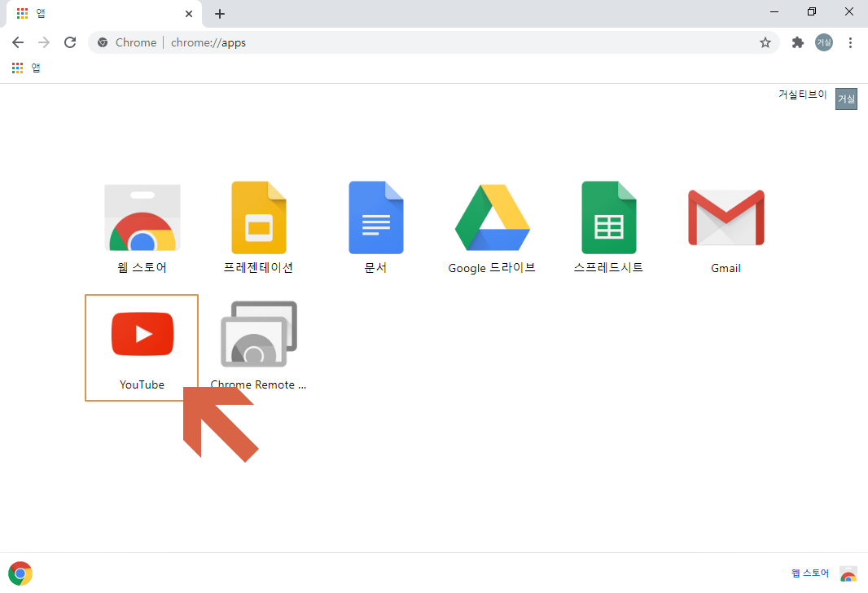Image resolution: width=868 pixels, height=593 pixels.
Task: Open a new tab with plus button
Action: [x=220, y=14]
